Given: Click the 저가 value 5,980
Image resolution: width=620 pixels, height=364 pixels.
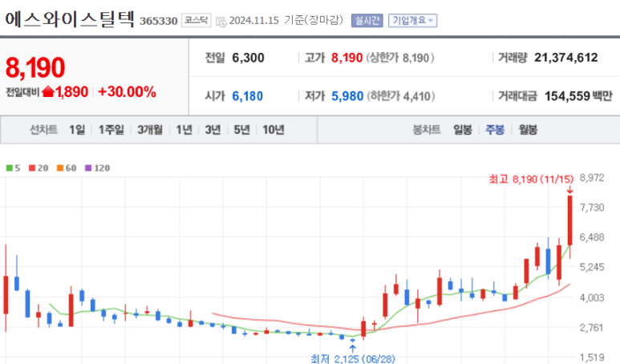Looking at the screenshot, I should coord(347,96).
